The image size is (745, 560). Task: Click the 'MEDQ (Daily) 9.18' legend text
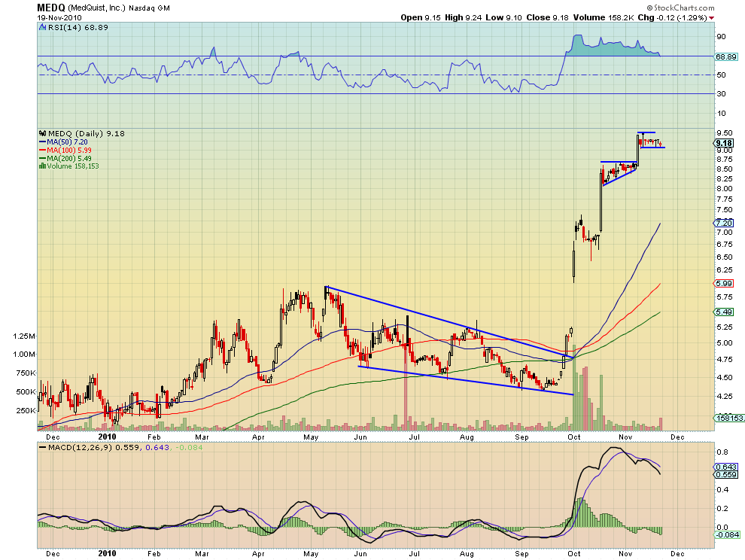tap(87, 133)
